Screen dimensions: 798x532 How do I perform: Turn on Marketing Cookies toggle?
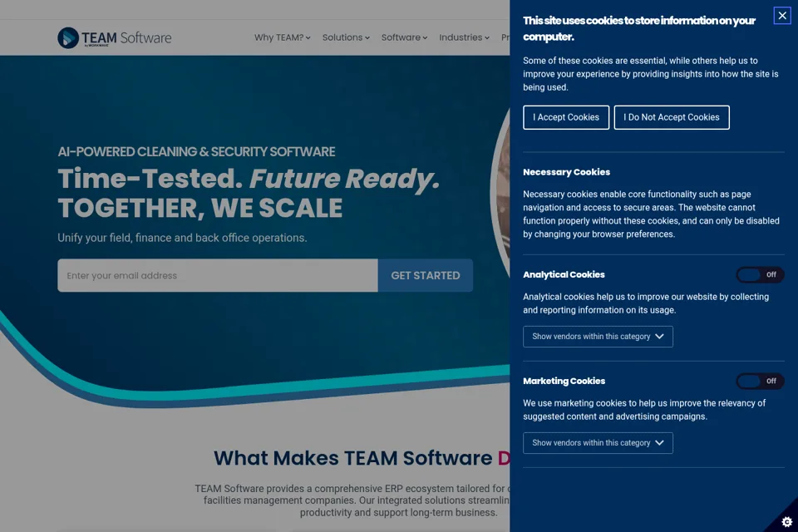pos(760,382)
